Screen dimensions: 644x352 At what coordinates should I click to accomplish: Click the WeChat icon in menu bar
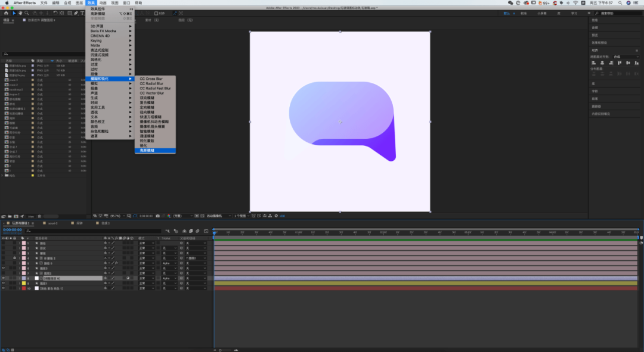(x=510, y=3)
